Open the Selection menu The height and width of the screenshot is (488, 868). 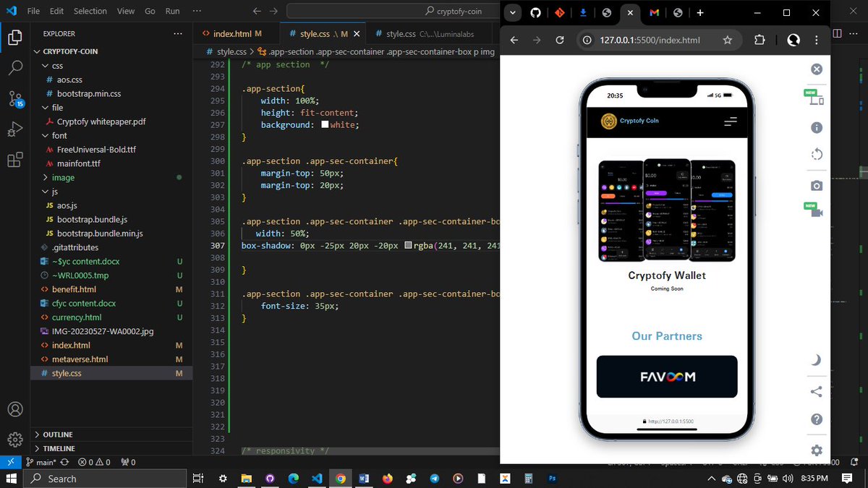point(90,12)
